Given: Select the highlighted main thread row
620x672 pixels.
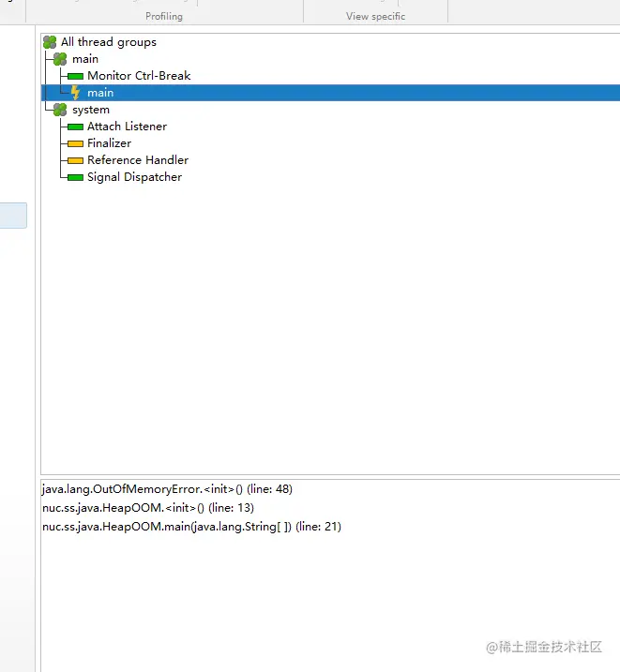Looking at the screenshot, I should [330, 93].
